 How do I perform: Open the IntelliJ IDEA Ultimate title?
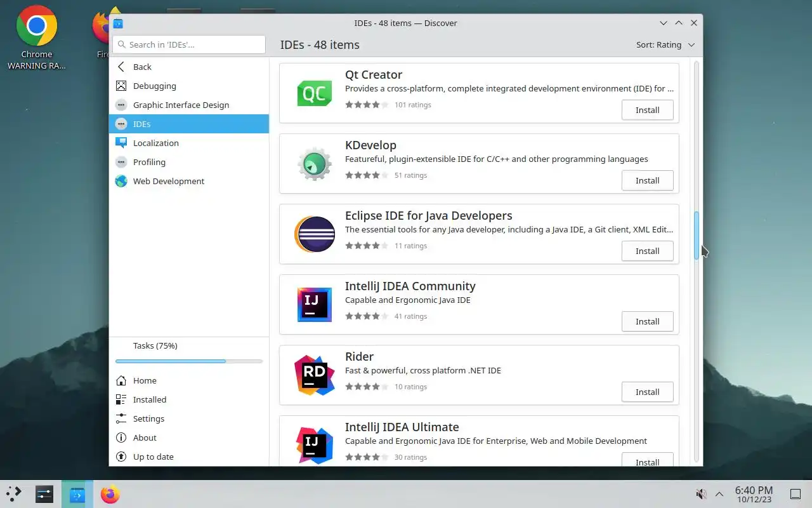402,427
